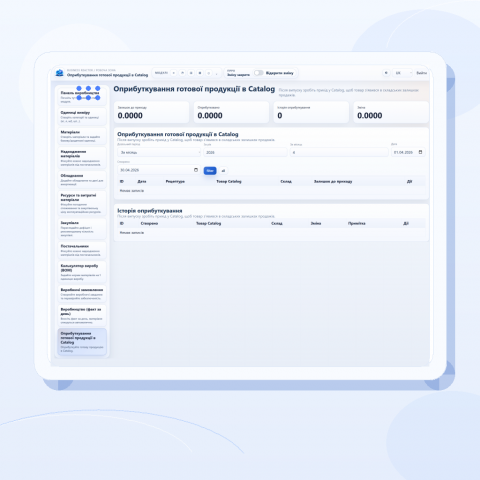Open the UK language dropdown

(x=402, y=73)
